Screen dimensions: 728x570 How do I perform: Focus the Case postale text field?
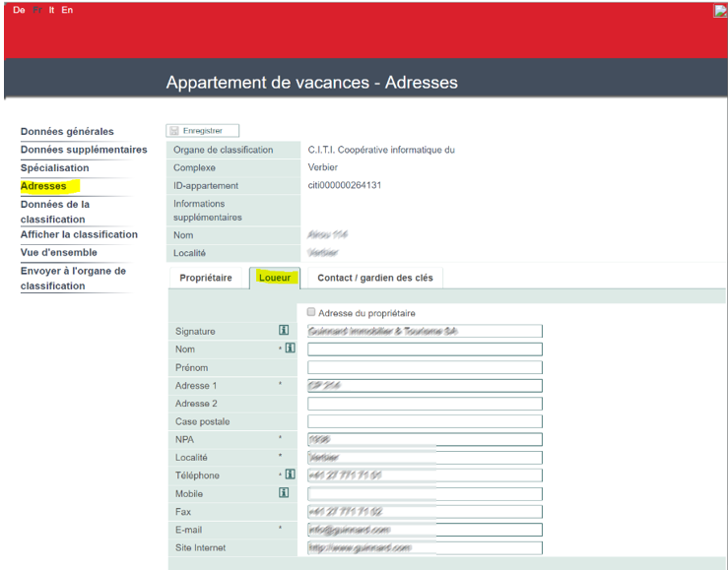(425, 421)
